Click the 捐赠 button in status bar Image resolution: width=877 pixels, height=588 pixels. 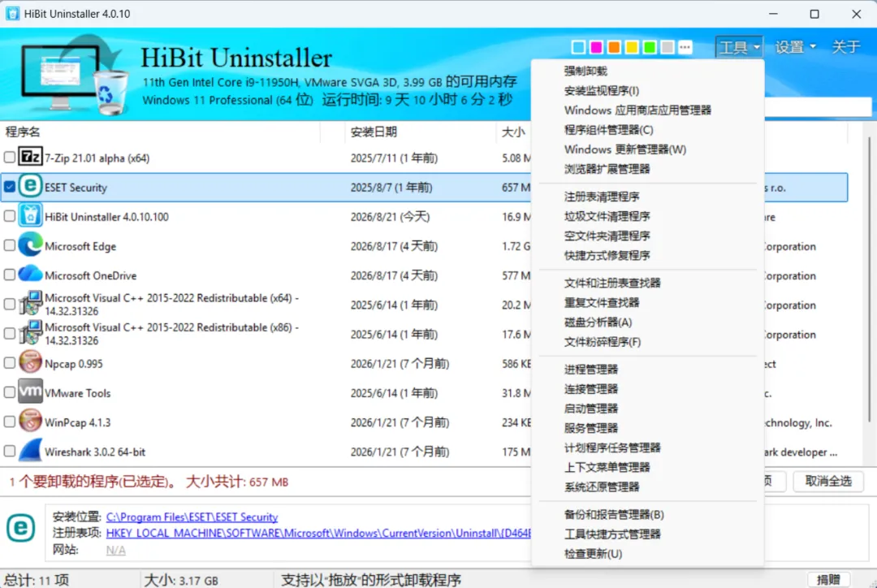(828, 580)
